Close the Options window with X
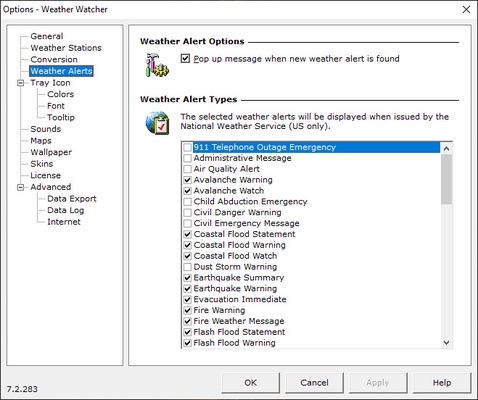Screen dimensions: 478x400 466,9
